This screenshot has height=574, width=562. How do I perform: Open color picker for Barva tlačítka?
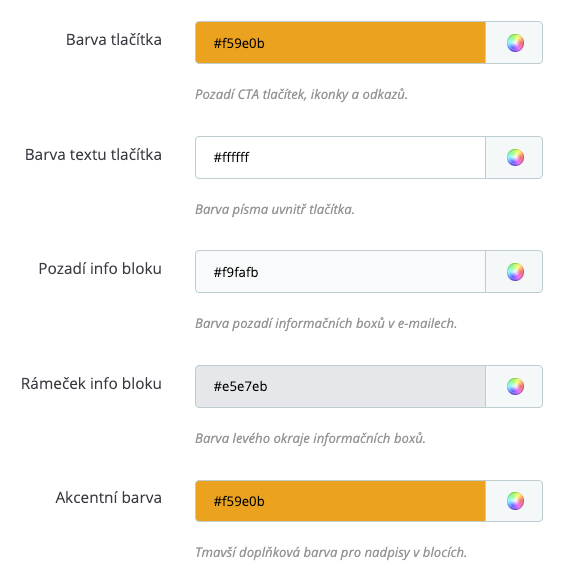514,43
